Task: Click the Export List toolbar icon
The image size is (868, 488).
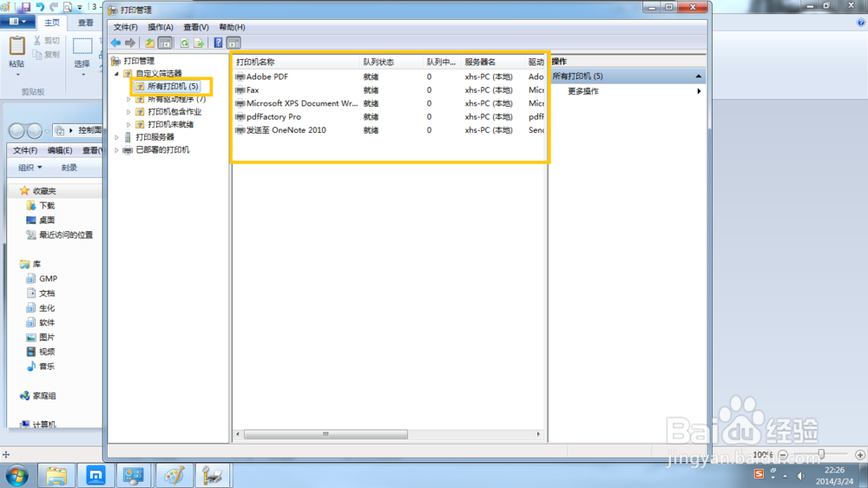Action: (199, 43)
